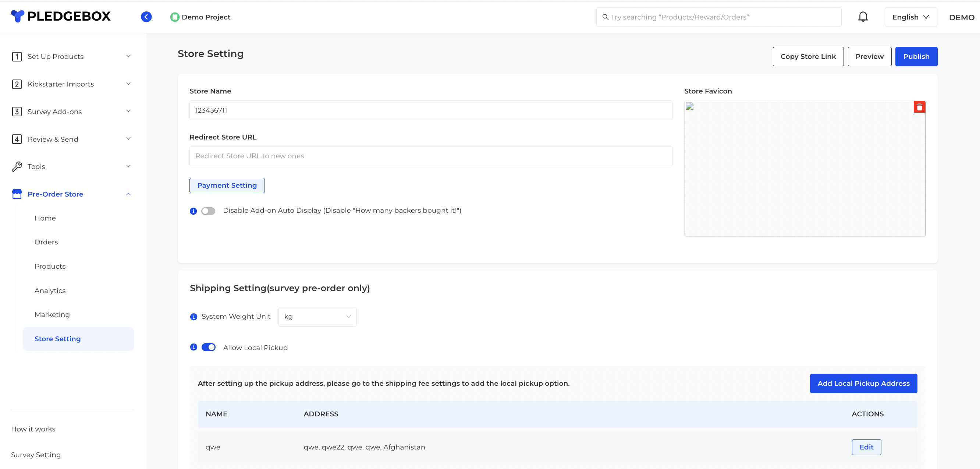Go to Orders in sidebar

tap(46, 242)
